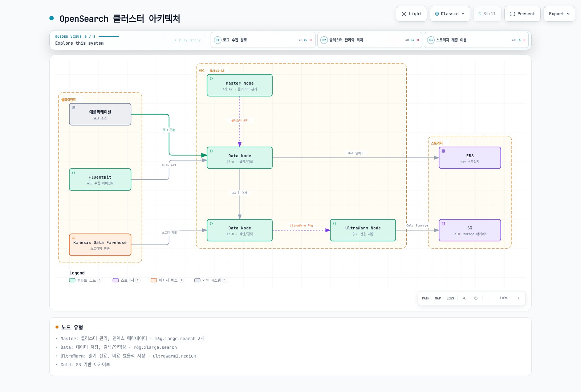Toggle the Light theme button
581x392 pixels.
coord(411,14)
